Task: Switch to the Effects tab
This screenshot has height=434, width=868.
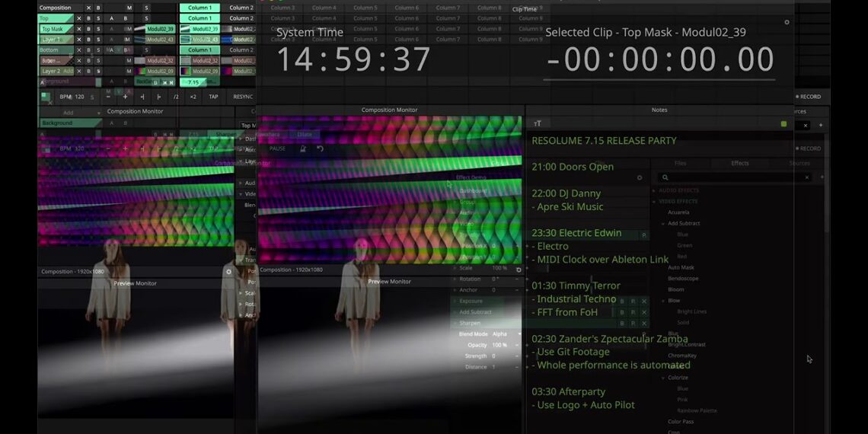Action: (739, 163)
